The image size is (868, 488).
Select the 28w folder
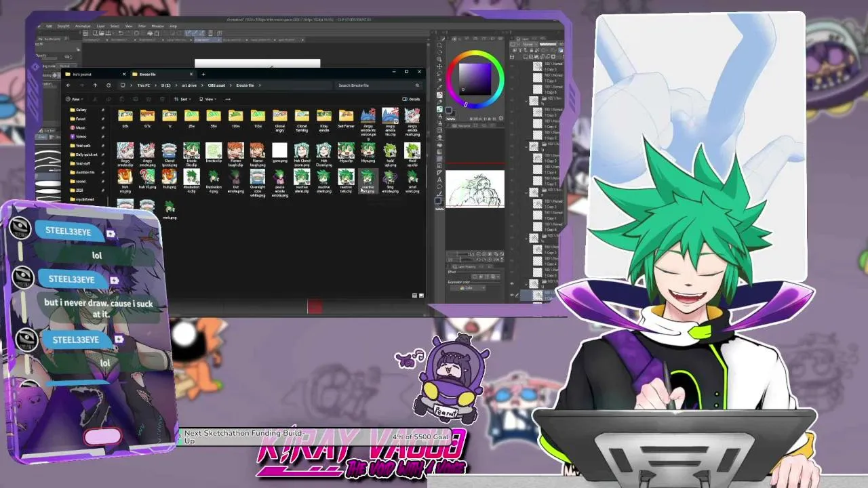[191, 119]
